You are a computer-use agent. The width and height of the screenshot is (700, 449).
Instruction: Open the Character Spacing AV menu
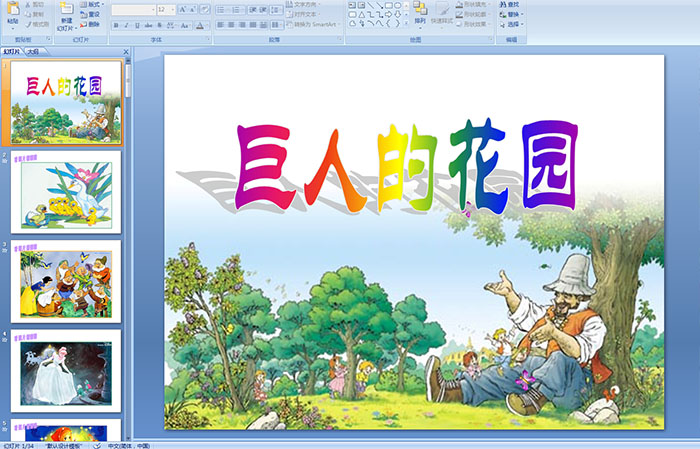171,26
